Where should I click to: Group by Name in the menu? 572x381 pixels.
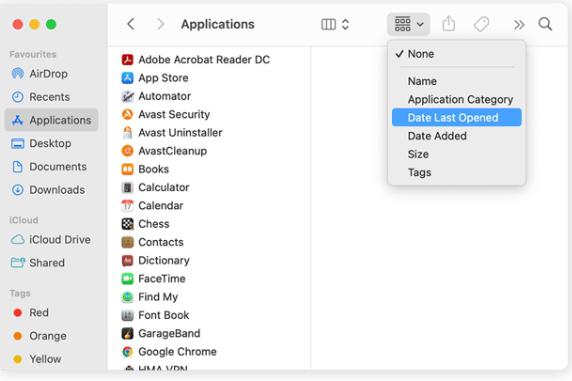(x=456, y=81)
